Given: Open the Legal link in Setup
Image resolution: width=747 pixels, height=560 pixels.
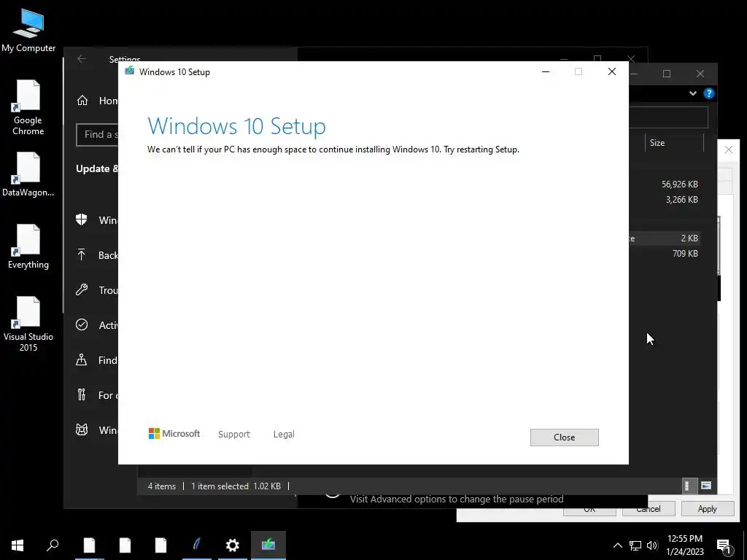Looking at the screenshot, I should (x=284, y=435).
